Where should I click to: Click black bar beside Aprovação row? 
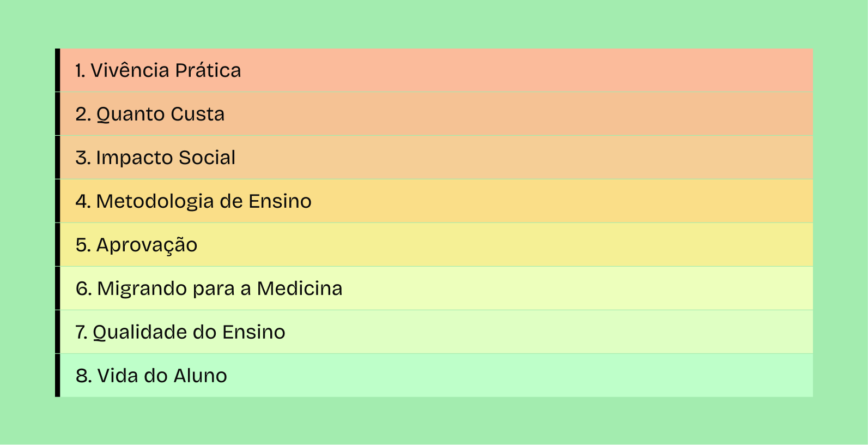click(x=57, y=245)
